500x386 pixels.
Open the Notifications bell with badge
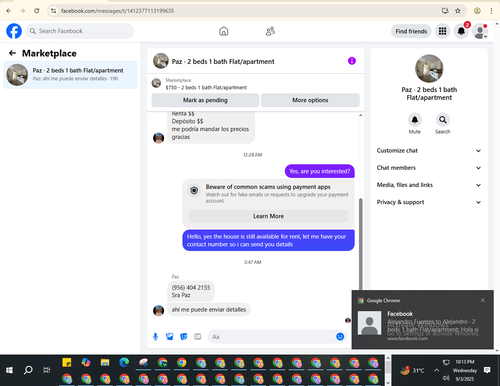point(461,31)
